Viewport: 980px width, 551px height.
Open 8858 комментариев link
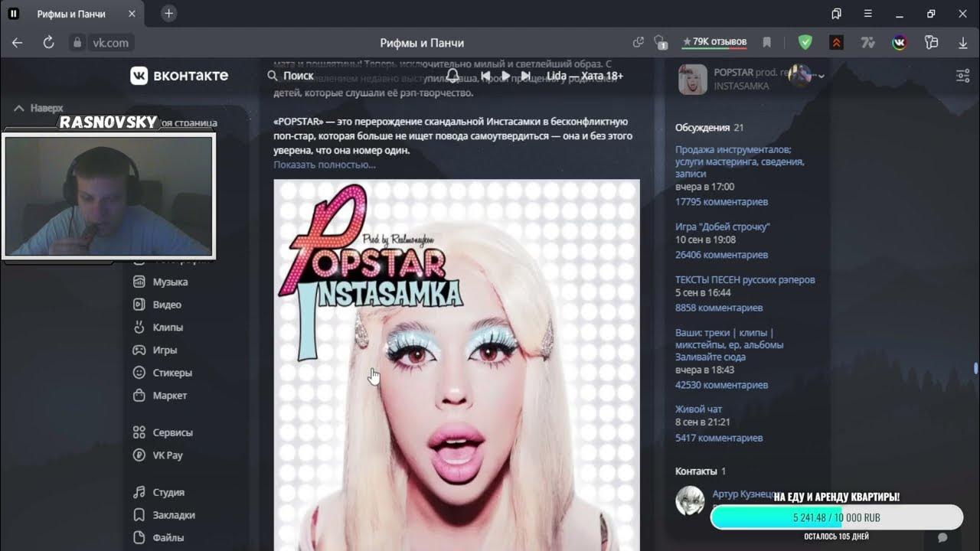pos(719,308)
